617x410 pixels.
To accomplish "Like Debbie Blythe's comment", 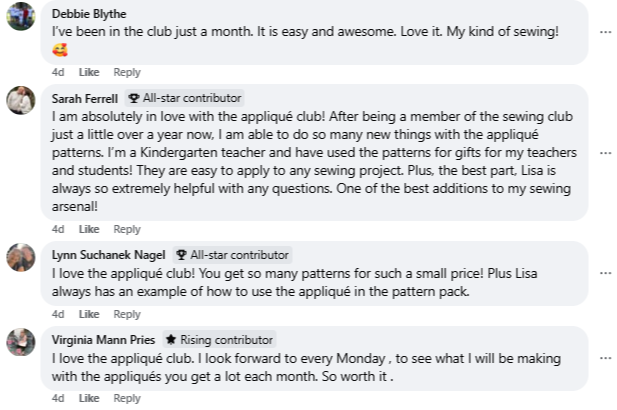I will click(x=89, y=72).
